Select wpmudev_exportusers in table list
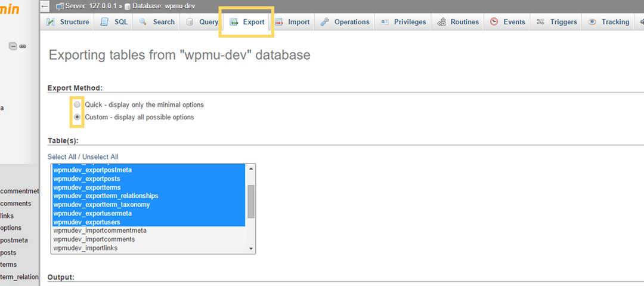Screen dimensions: 644x286 (149, 222)
